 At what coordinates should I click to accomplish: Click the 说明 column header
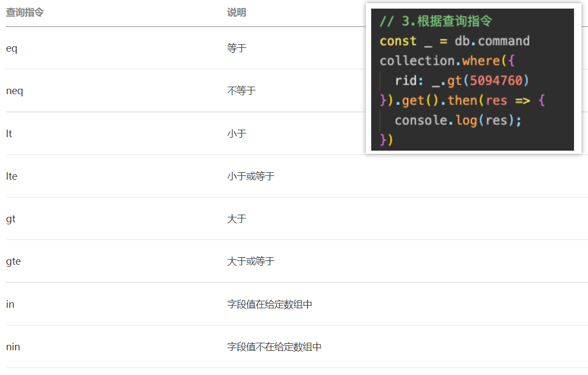tap(236, 12)
